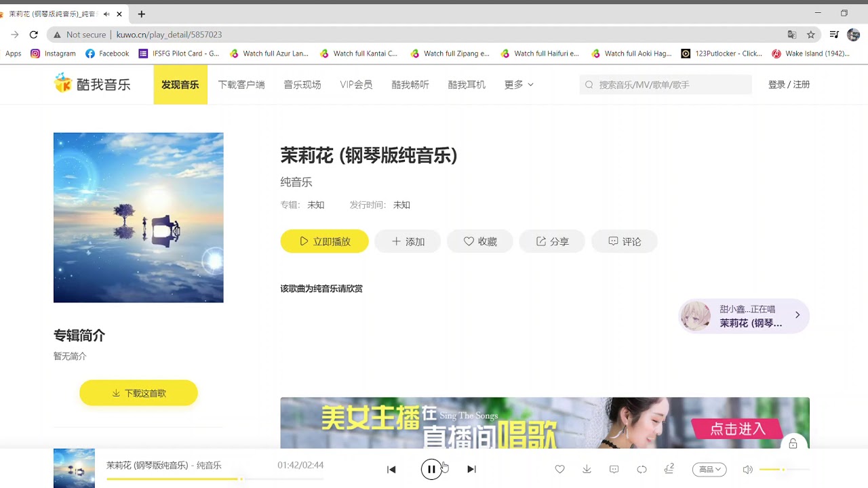Toggle loop playback mode icon

[642, 469]
